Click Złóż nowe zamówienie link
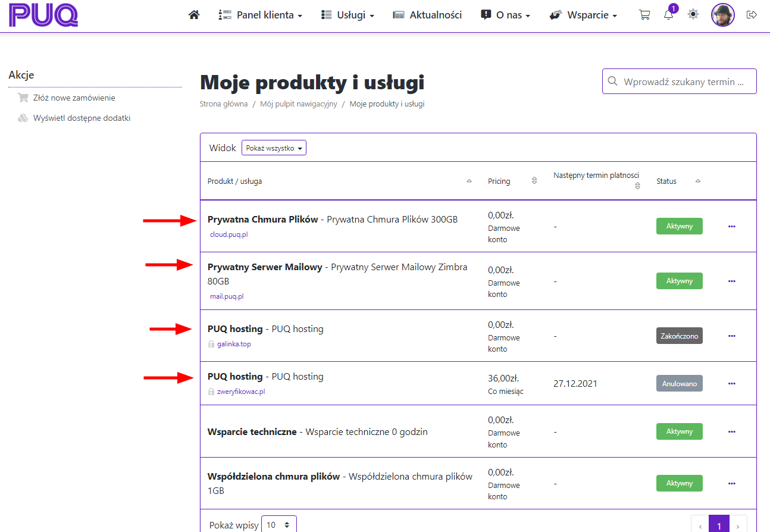 point(74,98)
